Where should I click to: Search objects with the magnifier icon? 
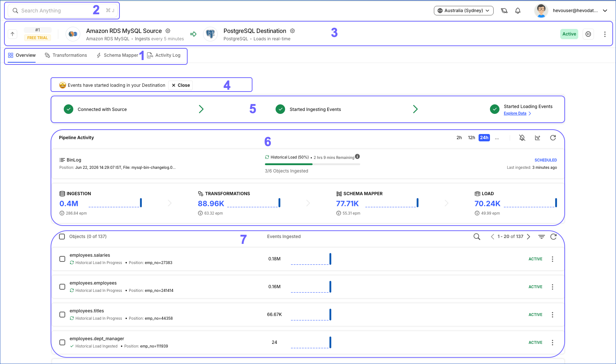(x=477, y=237)
